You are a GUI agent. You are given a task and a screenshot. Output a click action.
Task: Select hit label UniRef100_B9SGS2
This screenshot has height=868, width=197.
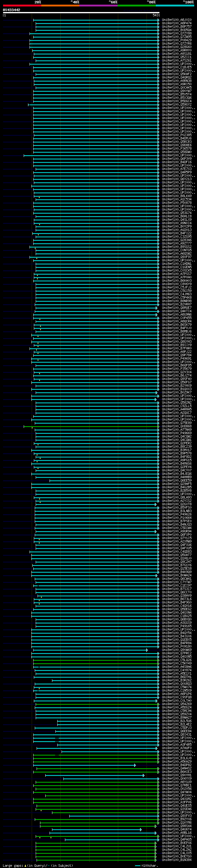(x=176, y=247)
